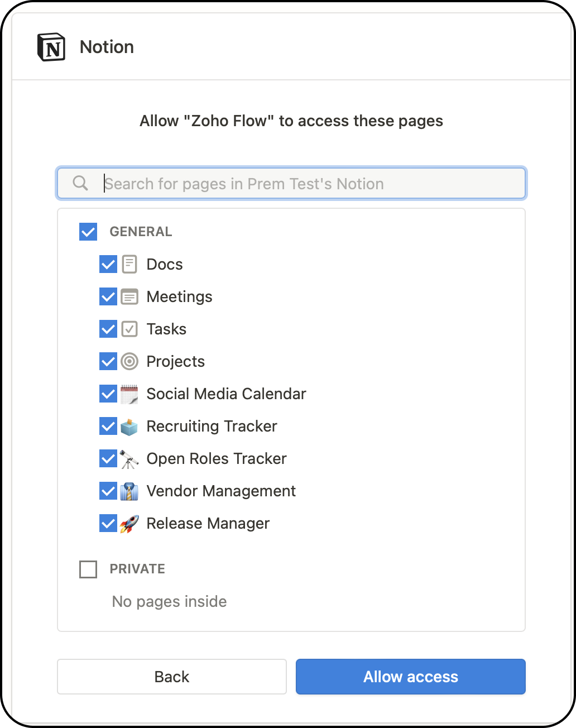Click the Projects target icon
The height and width of the screenshot is (728, 576).
129,361
